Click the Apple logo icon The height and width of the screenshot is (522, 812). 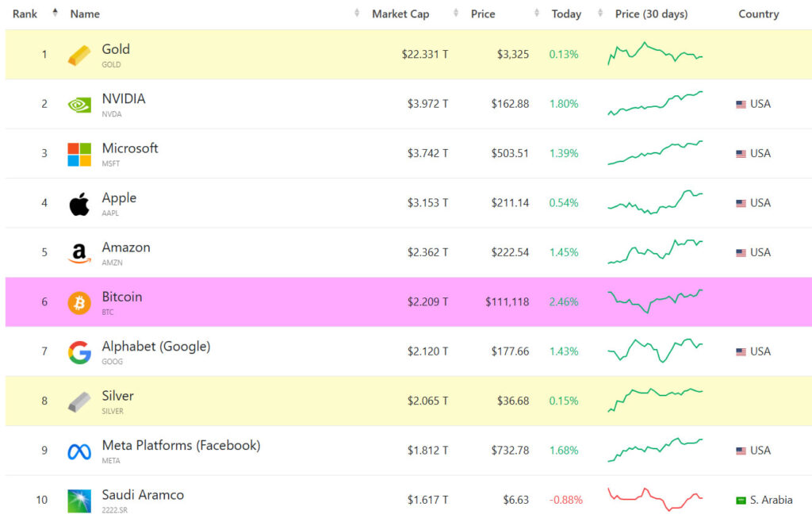point(79,203)
